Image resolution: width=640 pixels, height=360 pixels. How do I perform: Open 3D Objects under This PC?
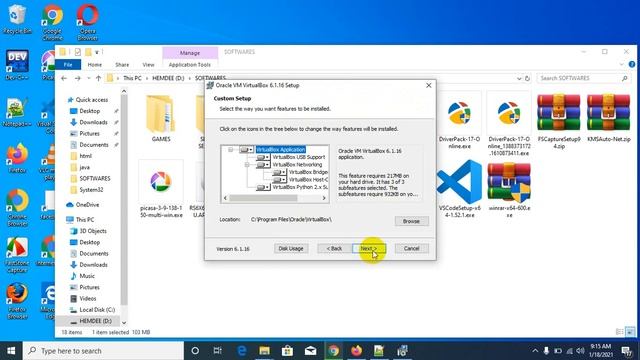coord(93,231)
